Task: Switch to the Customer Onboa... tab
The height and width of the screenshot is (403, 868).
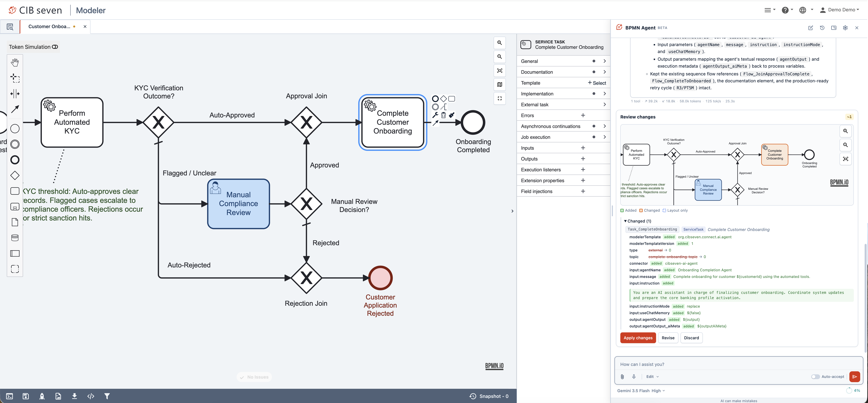Action: (x=49, y=27)
